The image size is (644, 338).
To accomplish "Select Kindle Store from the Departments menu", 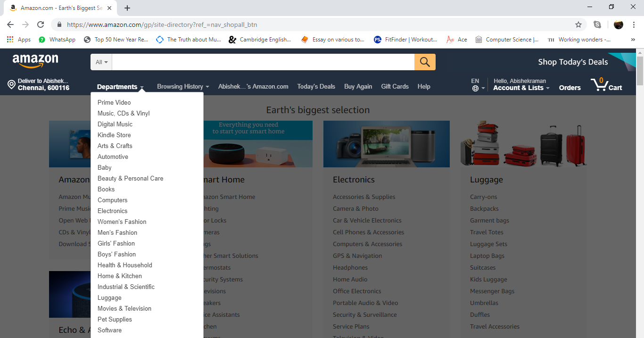I will click(x=114, y=135).
